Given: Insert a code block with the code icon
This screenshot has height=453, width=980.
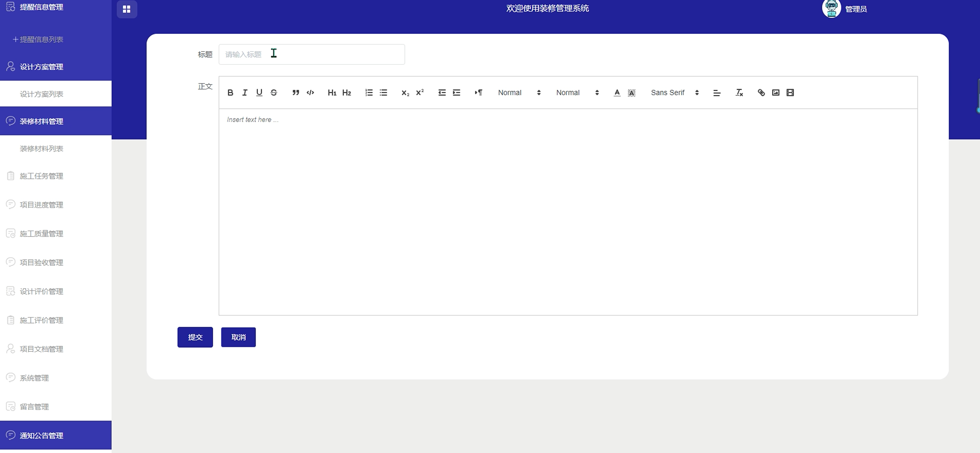Looking at the screenshot, I should tap(310, 93).
